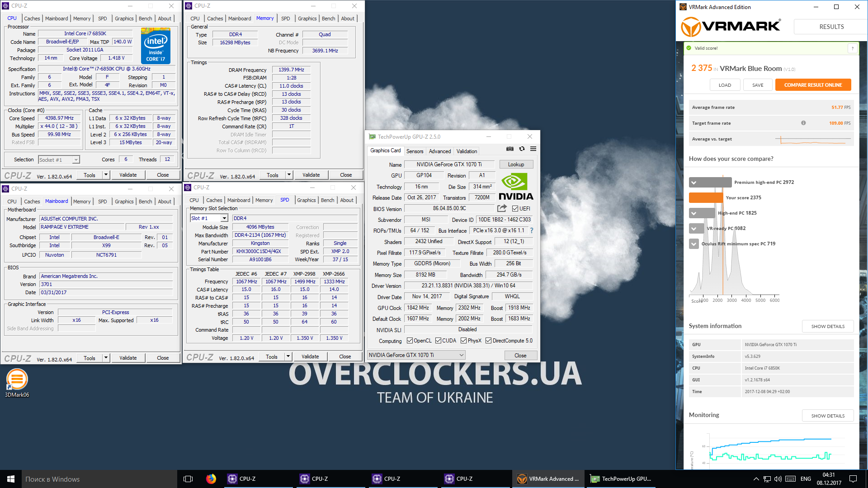The width and height of the screenshot is (868, 488).
Task: Open RESULTS tab in VRMark
Action: pyautogui.click(x=831, y=27)
